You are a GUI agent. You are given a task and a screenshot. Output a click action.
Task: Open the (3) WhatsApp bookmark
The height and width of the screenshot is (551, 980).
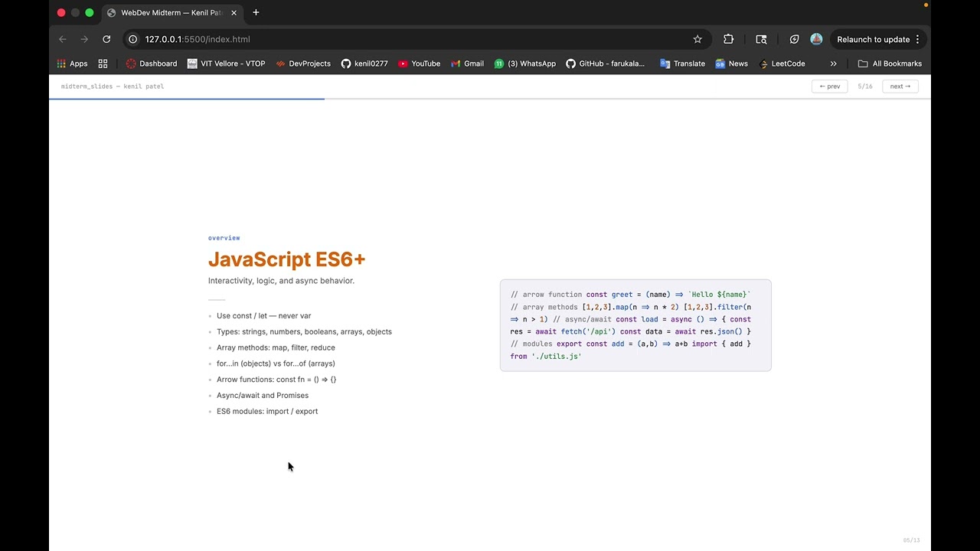point(524,64)
